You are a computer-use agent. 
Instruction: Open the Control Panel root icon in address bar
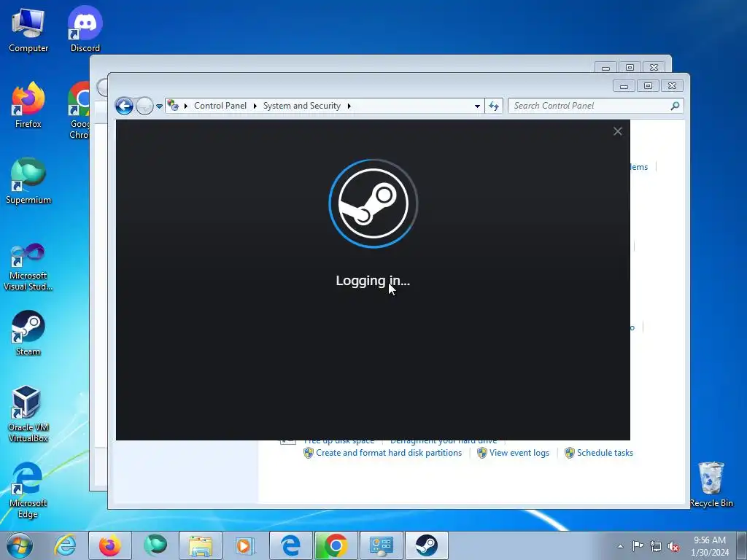173,106
